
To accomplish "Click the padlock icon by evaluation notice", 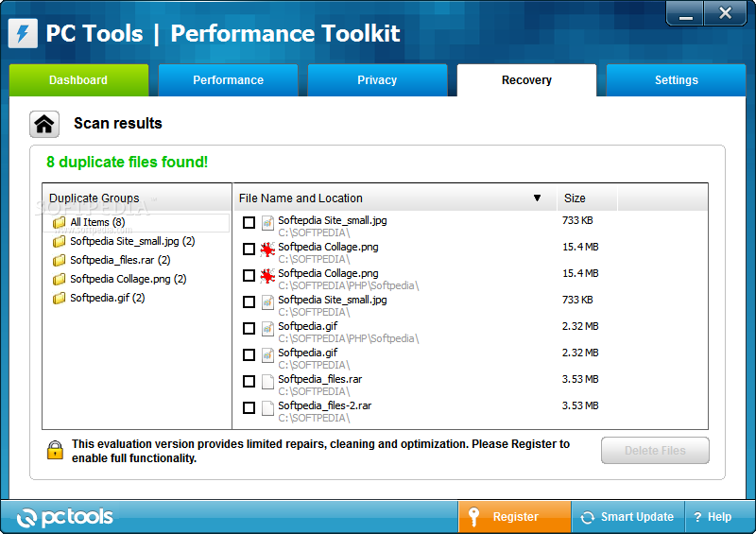I will tap(55, 450).
